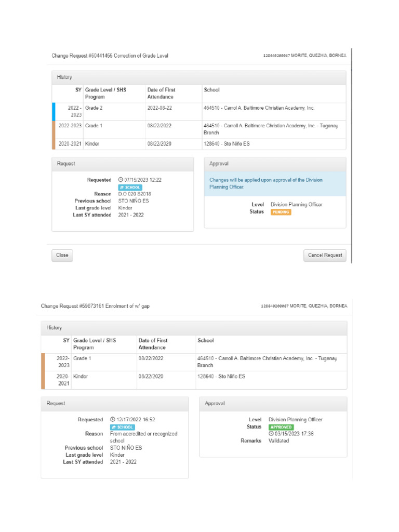
Task: Click History panel header of second request
Action: pos(194,328)
